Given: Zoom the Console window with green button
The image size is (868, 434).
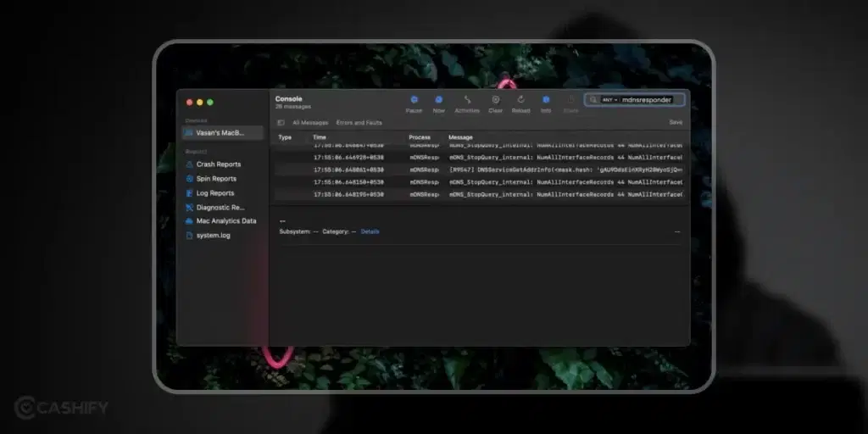Looking at the screenshot, I should 210,103.
